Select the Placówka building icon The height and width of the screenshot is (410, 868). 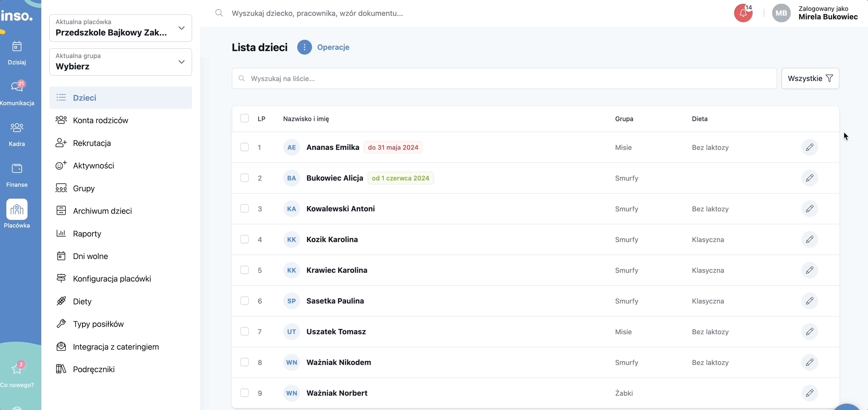[17, 209]
